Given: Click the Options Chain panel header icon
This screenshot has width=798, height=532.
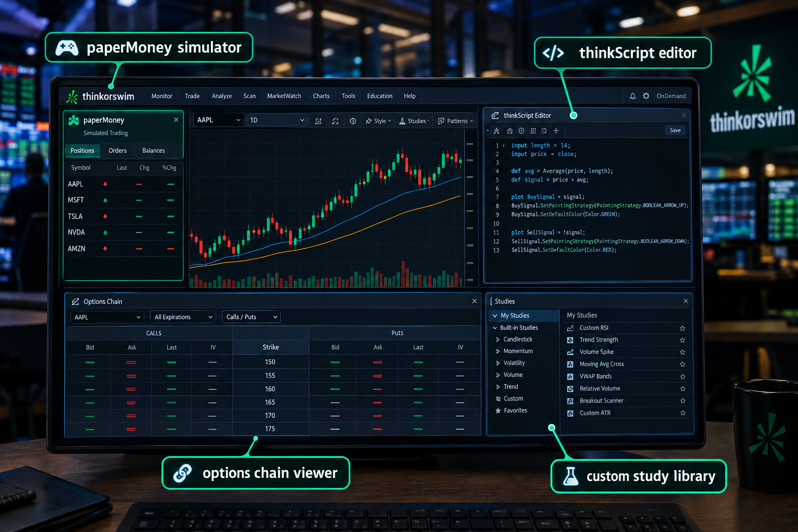Looking at the screenshot, I should 75,301.
